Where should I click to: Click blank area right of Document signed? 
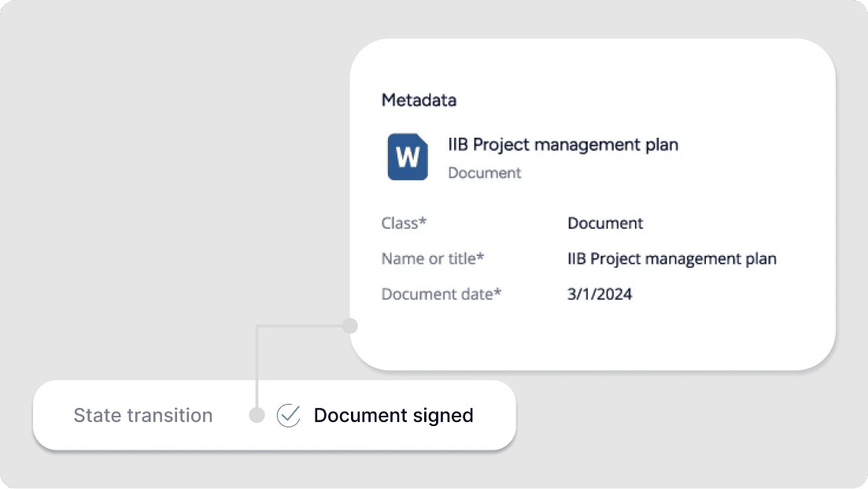(x=494, y=415)
